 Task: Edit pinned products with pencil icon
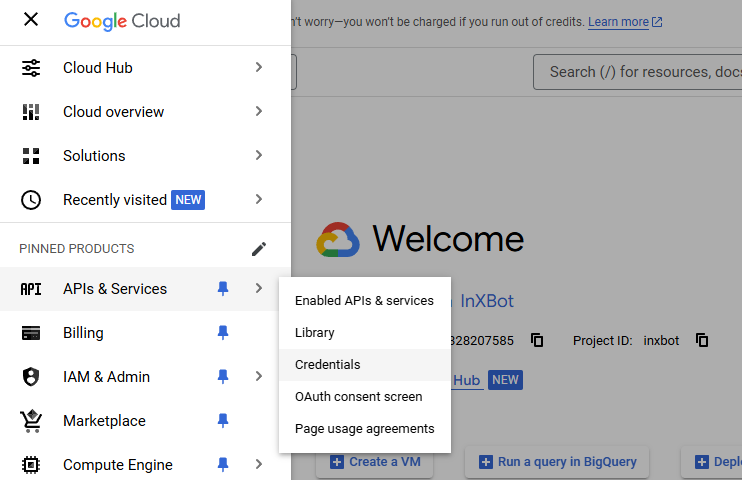pyautogui.click(x=259, y=249)
